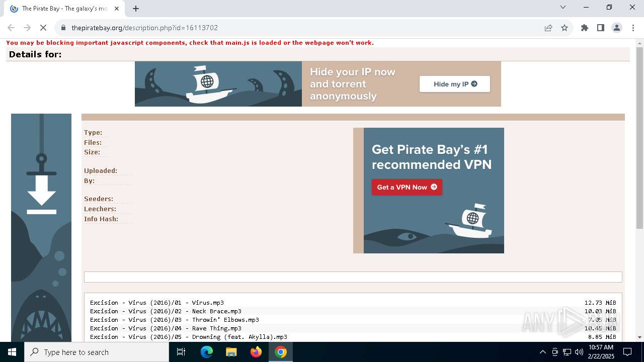Click scrollbar down arrow
The height and width of the screenshot is (362, 644).
click(x=639, y=337)
